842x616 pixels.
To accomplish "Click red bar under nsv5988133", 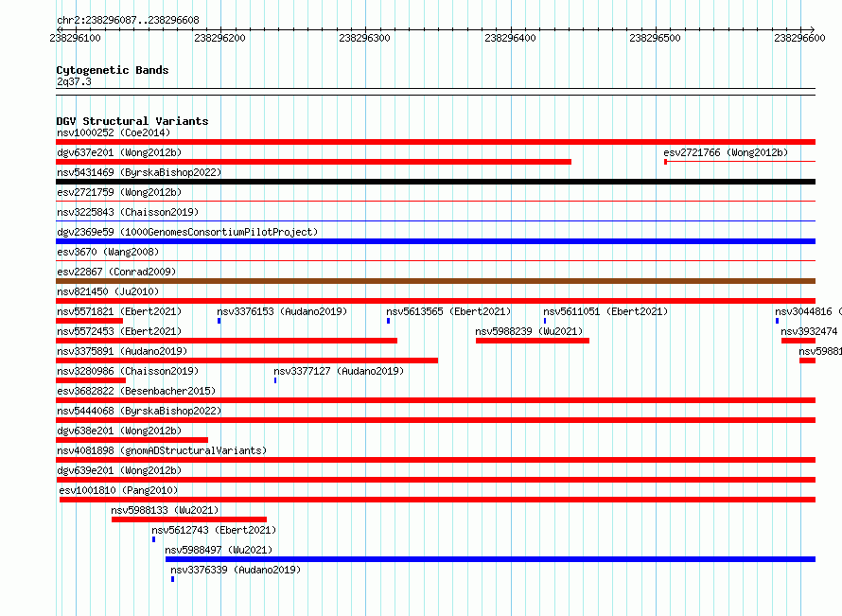I will point(189,519).
